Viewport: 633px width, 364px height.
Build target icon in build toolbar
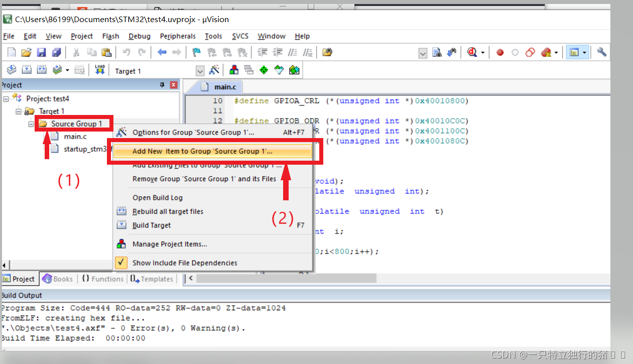pos(27,70)
